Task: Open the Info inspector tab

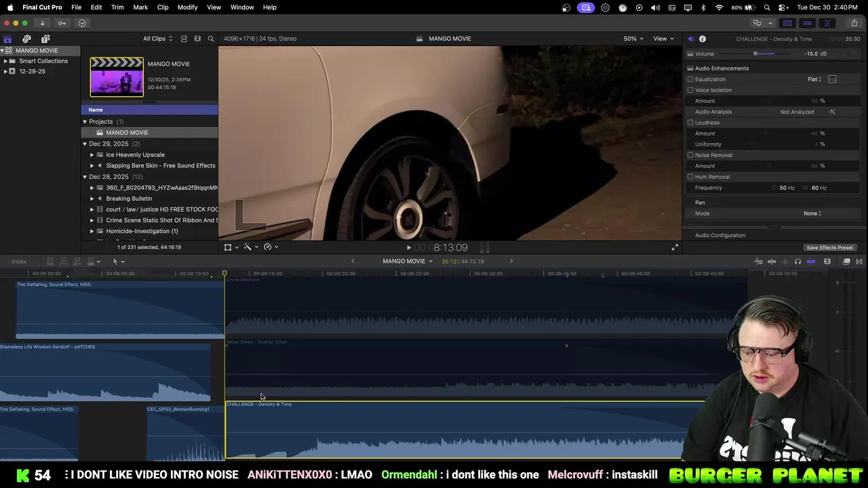Action: (703, 39)
